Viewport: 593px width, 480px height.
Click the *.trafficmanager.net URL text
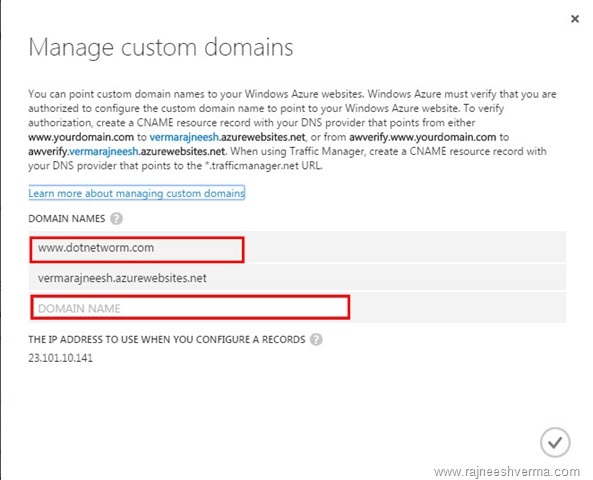click(x=264, y=166)
